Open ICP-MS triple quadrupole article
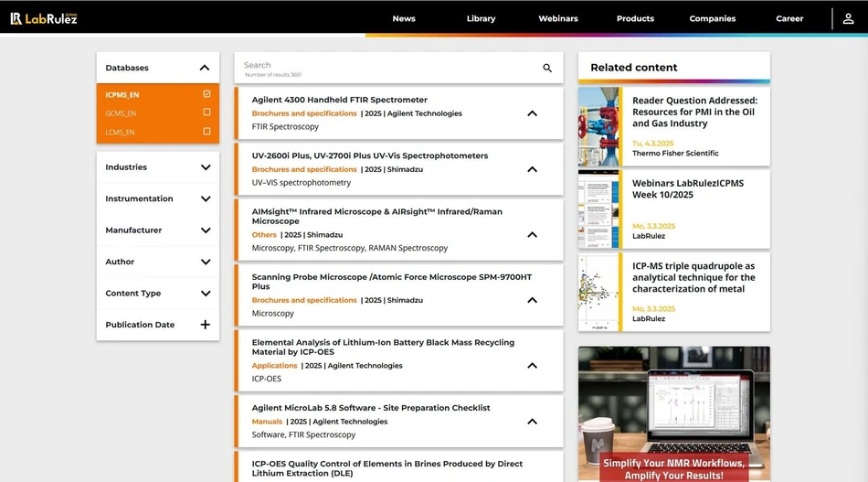This screenshot has width=868, height=482. (693, 277)
